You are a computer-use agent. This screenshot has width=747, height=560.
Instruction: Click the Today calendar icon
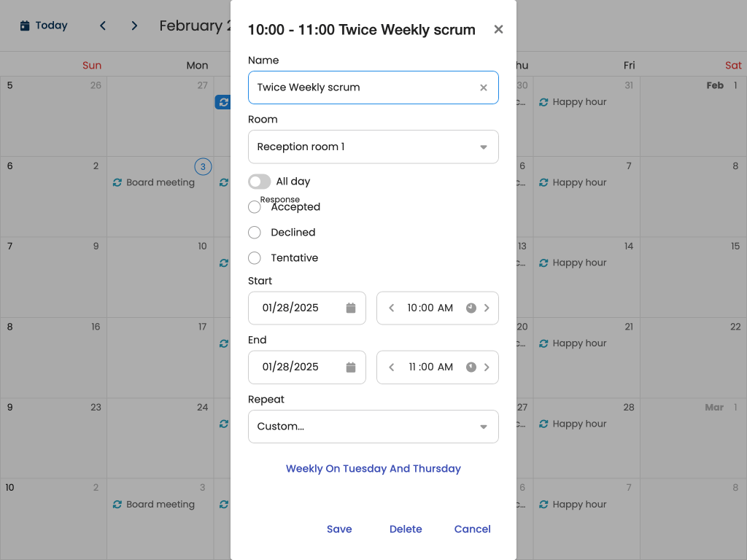pyautogui.click(x=25, y=26)
